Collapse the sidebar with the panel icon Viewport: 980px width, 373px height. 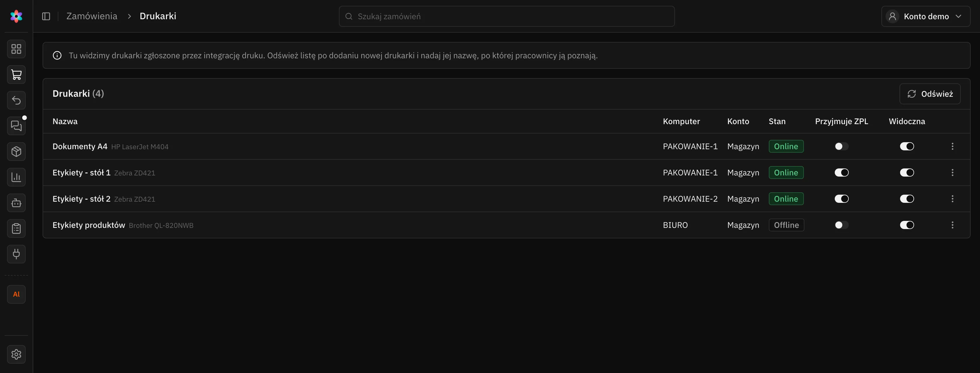point(46,16)
